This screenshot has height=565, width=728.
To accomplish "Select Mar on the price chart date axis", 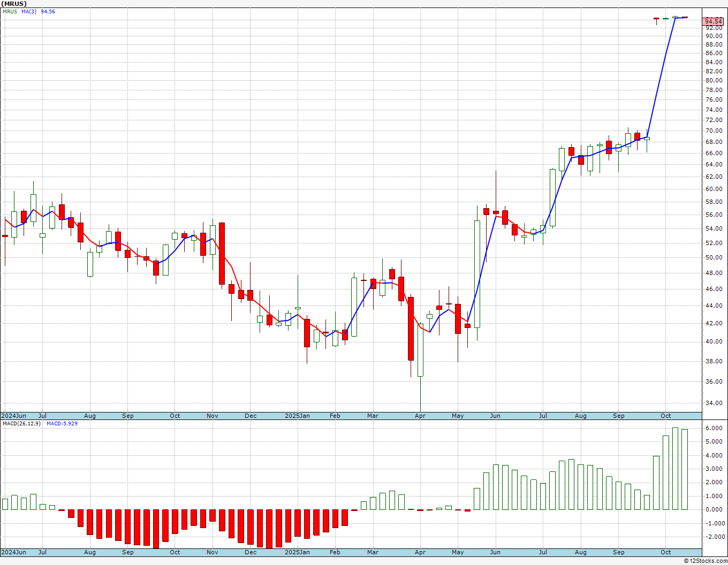I will pyautogui.click(x=373, y=416).
